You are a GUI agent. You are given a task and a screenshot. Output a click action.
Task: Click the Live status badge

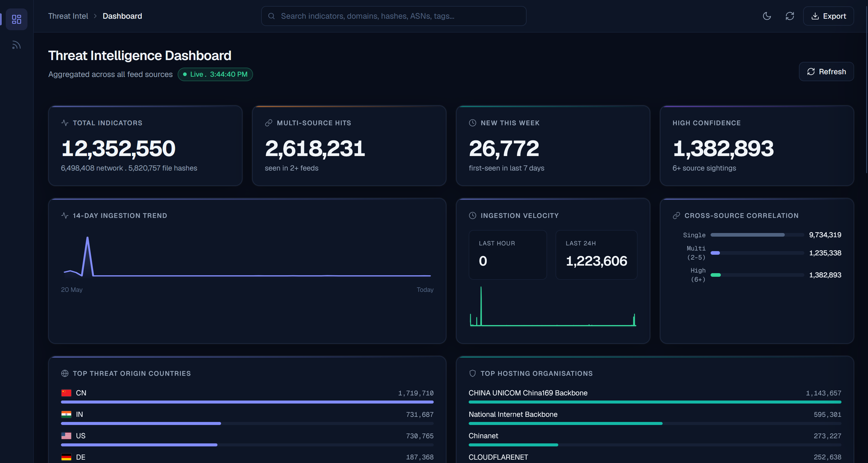point(215,74)
